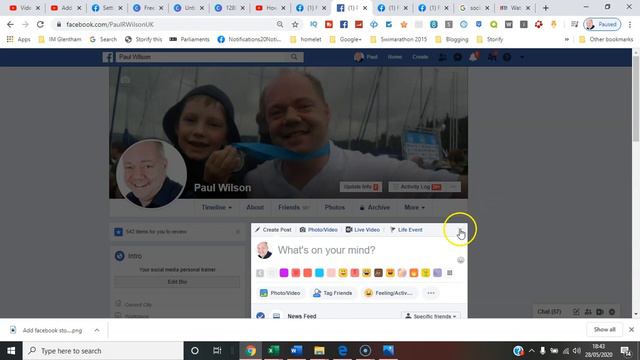Viewport: 640px width, 360px height.
Task: Click the update cover photo camera icon
Action: click(x=126, y=80)
